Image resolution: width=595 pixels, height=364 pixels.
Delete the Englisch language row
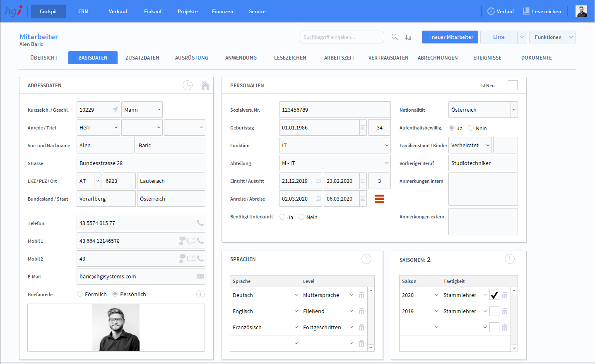361,311
